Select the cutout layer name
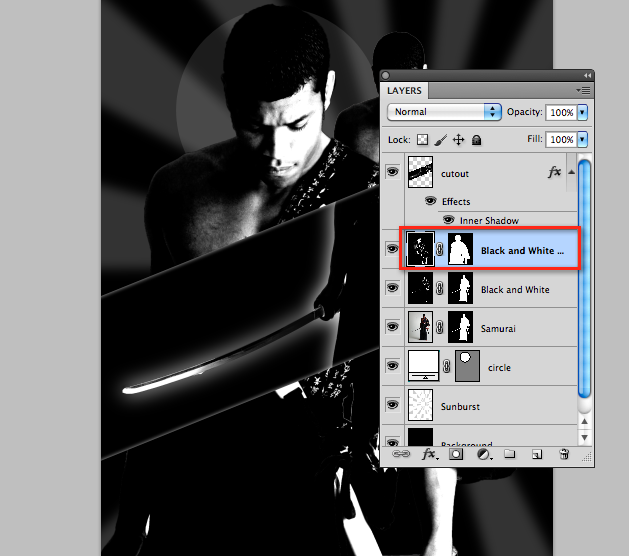Screen dimensions: 629x556 click(x=455, y=174)
